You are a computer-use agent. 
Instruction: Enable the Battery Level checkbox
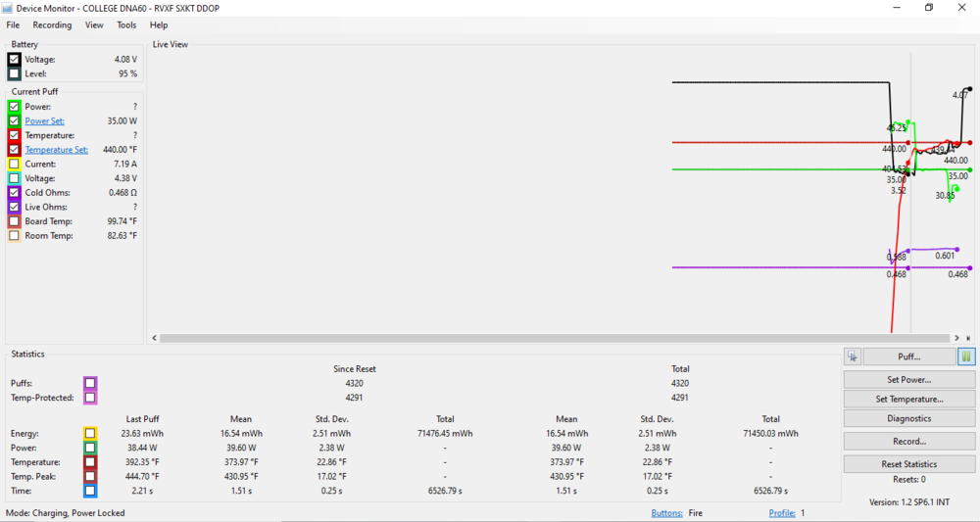pos(14,73)
